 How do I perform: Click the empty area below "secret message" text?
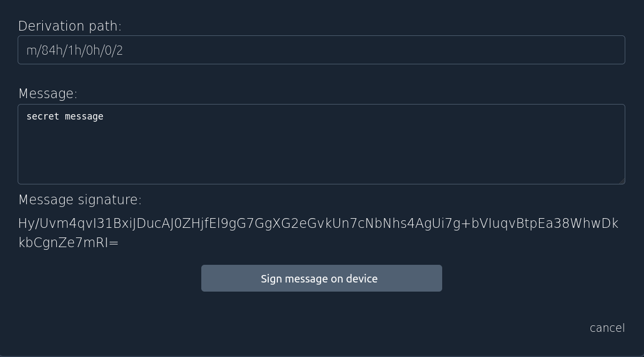tap(321, 155)
